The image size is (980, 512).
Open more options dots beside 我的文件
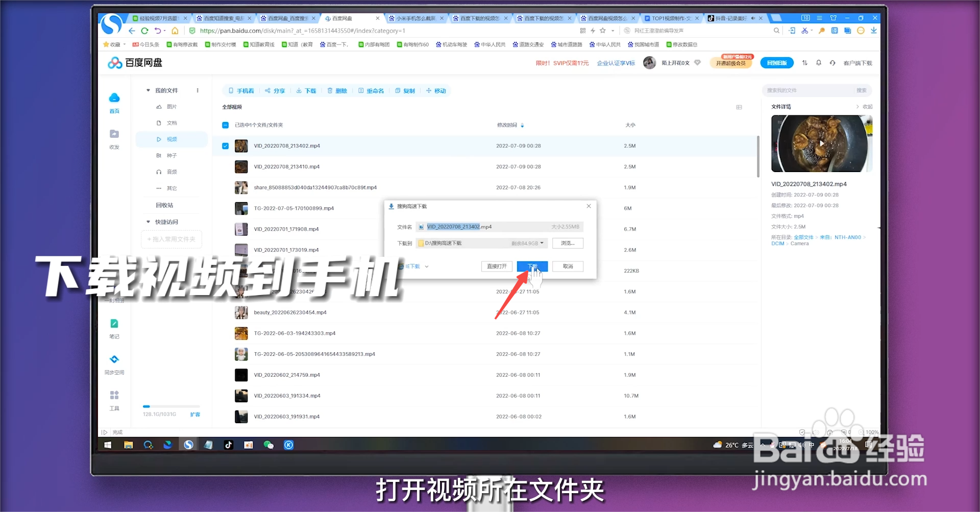pyautogui.click(x=198, y=90)
